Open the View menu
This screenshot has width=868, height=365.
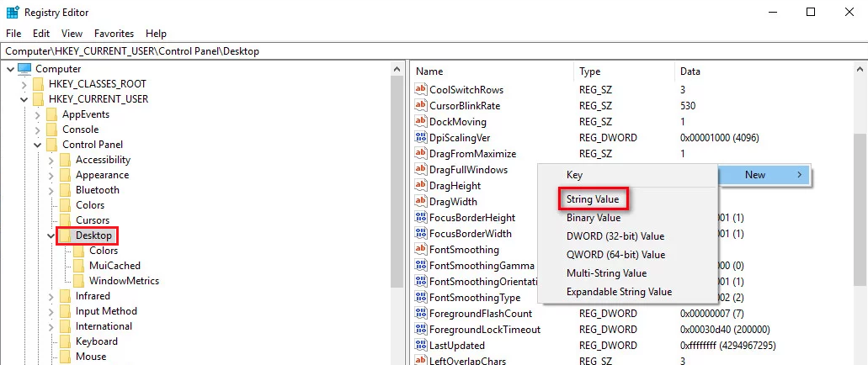coord(72,33)
